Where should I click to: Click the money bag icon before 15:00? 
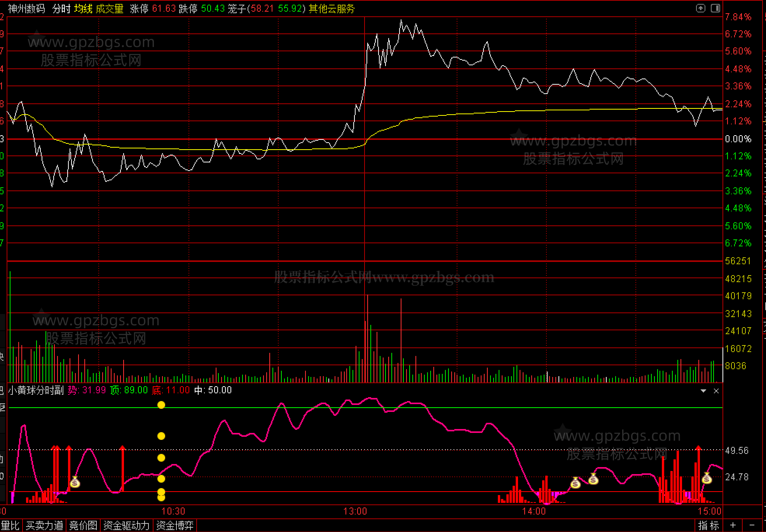click(x=707, y=478)
